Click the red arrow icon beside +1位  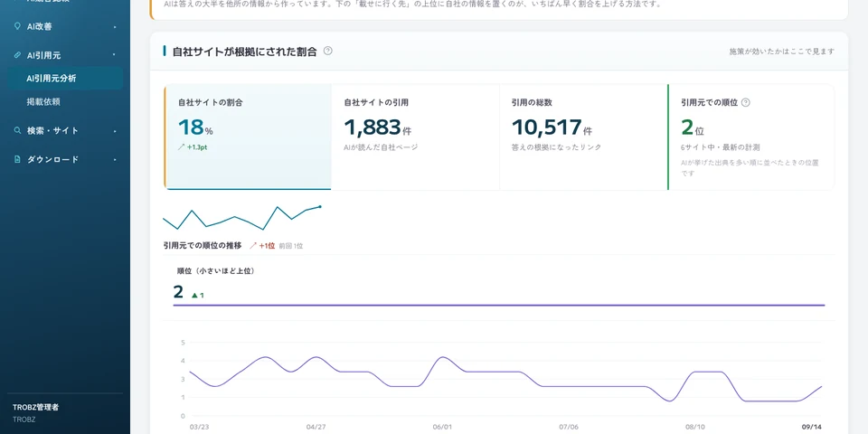[x=253, y=245]
